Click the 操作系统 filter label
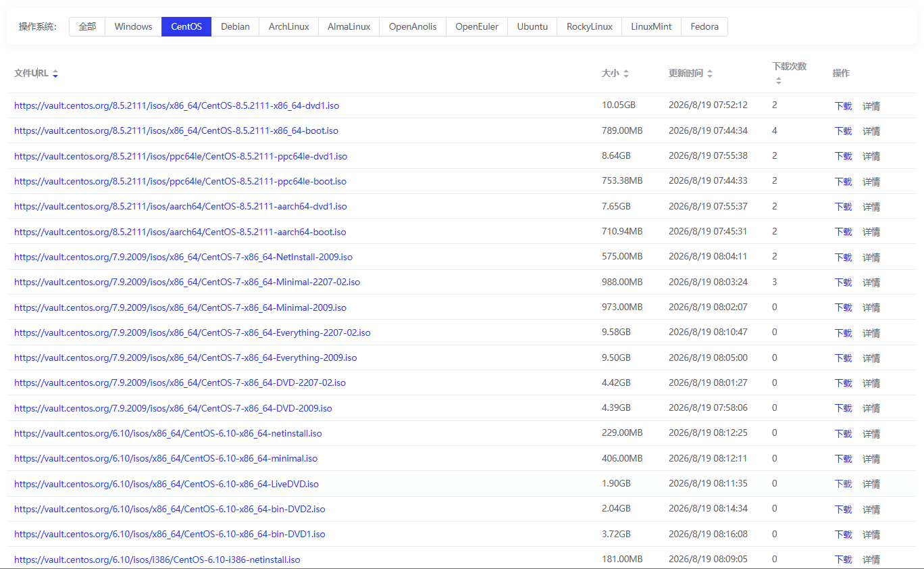This screenshot has width=924, height=569. click(38, 27)
